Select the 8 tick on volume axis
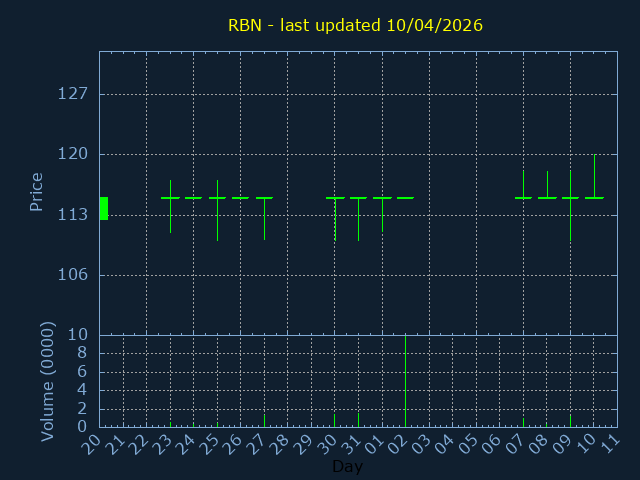Viewport: 640px width, 480px height. [x=82, y=353]
